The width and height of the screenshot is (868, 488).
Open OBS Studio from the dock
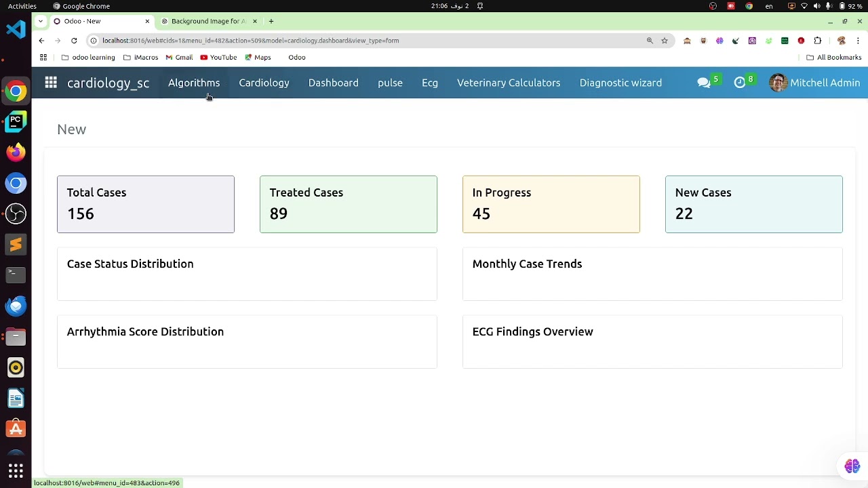(x=16, y=214)
